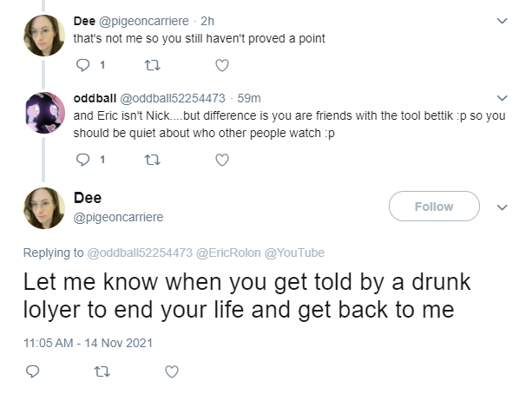Like Dee's 'haven't proved a point' tweet
Image resolution: width=532 pixels, height=394 pixels.
222,65
